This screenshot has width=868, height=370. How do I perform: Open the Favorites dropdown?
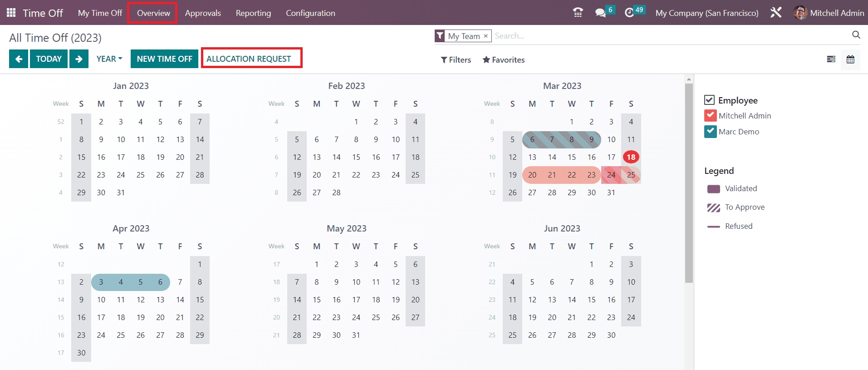tap(504, 60)
